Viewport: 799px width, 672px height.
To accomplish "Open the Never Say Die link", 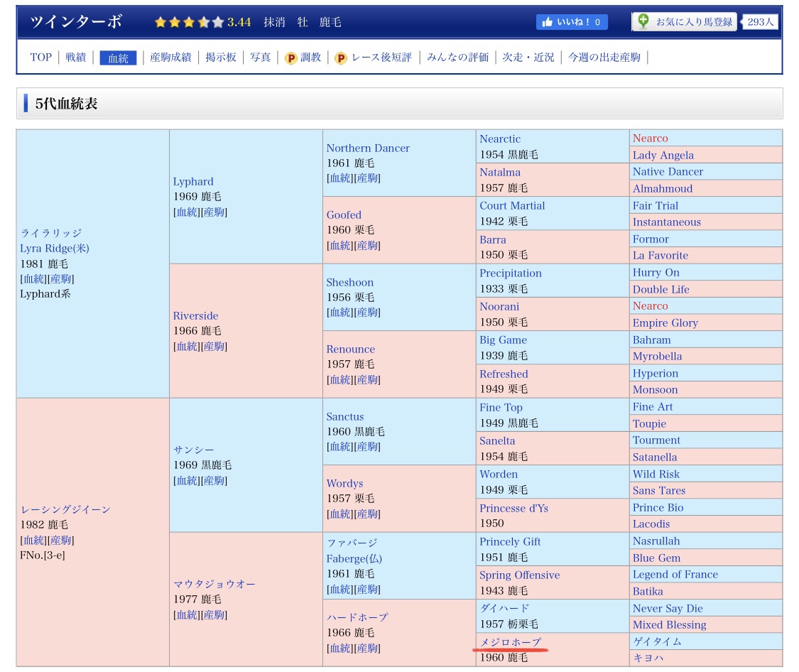I will click(x=668, y=608).
